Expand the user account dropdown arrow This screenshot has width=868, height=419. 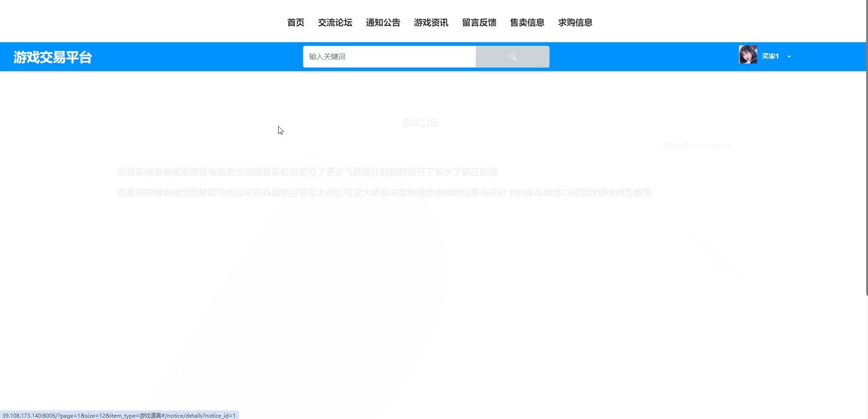(x=789, y=57)
